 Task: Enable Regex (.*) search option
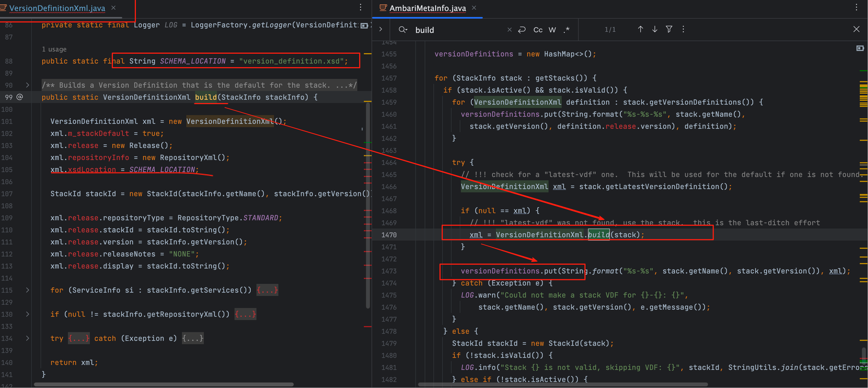(567, 30)
